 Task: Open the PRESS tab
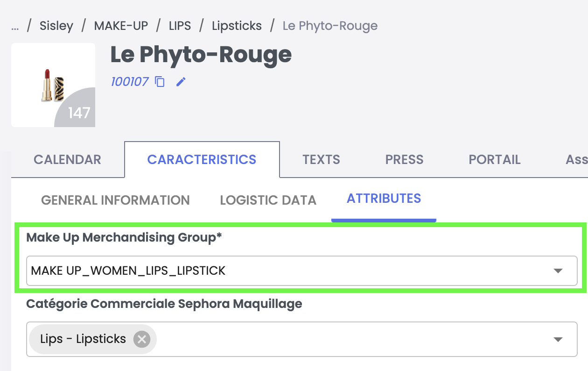point(404,160)
